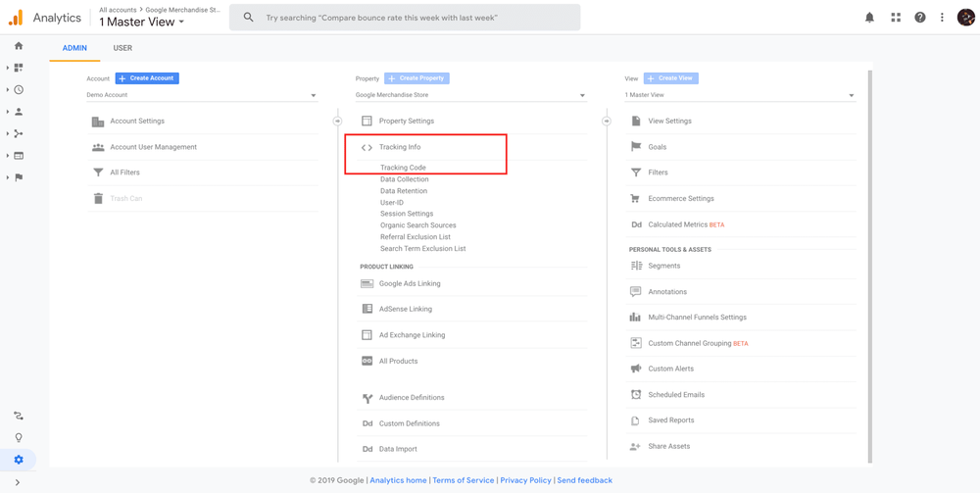
Task: Switch to the ADMIN tab
Action: coord(75,48)
